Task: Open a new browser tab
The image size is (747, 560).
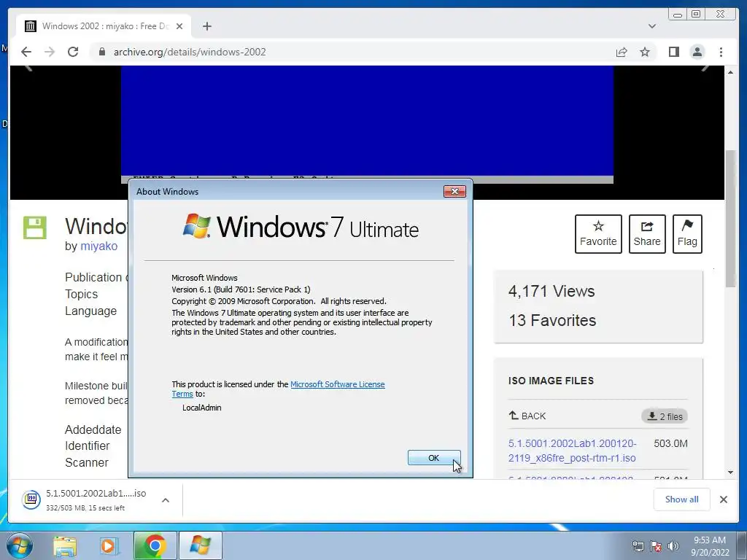Action: 206,26
